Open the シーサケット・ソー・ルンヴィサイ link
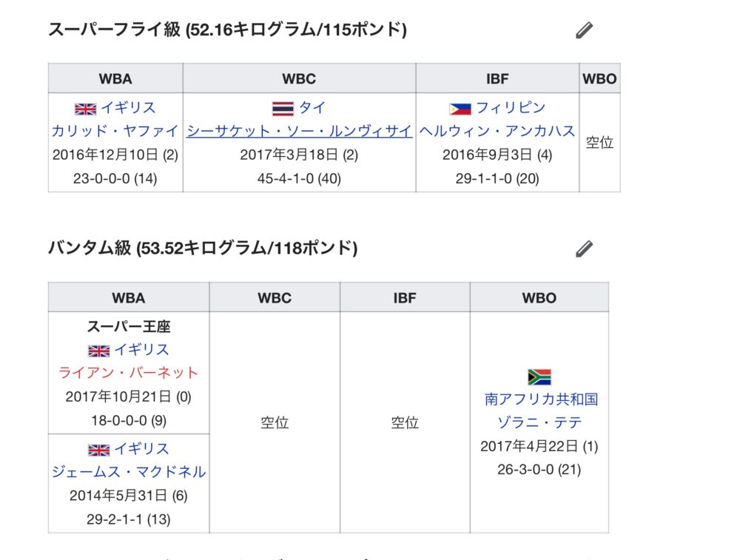This screenshot has height=560, width=740. tap(299, 131)
